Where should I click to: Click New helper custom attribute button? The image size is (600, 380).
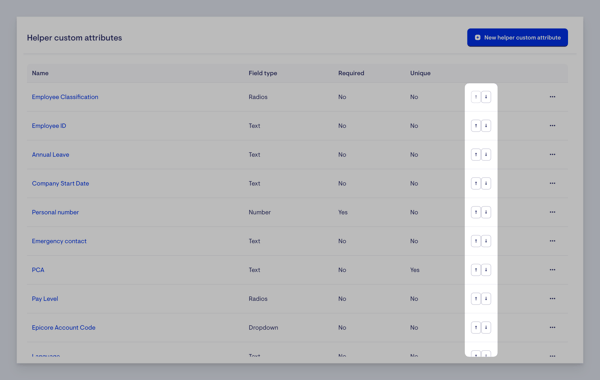[x=517, y=38]
